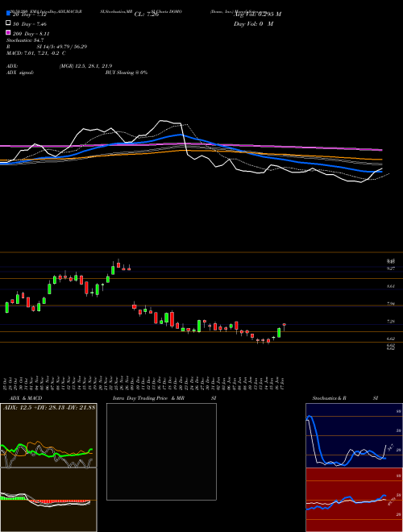Click the 'CL: 7.26' closing price label
The image size is (403, 532).
click(147, 15)
